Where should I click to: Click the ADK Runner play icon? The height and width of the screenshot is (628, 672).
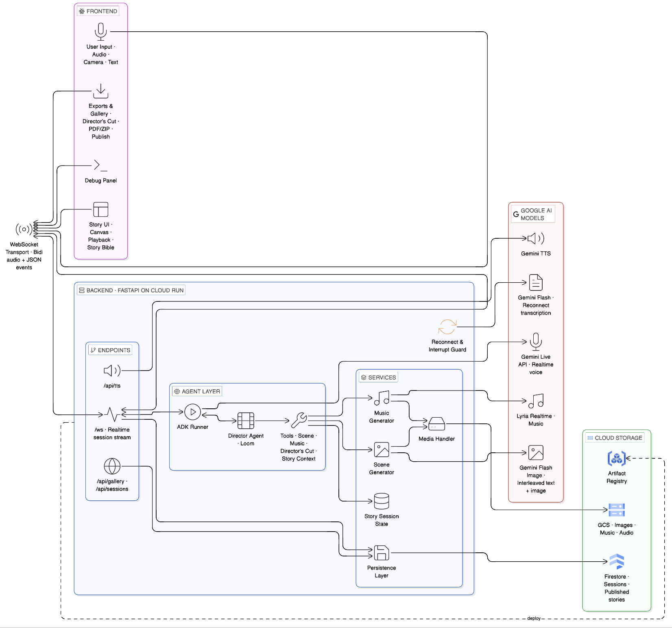click(192, 412)
